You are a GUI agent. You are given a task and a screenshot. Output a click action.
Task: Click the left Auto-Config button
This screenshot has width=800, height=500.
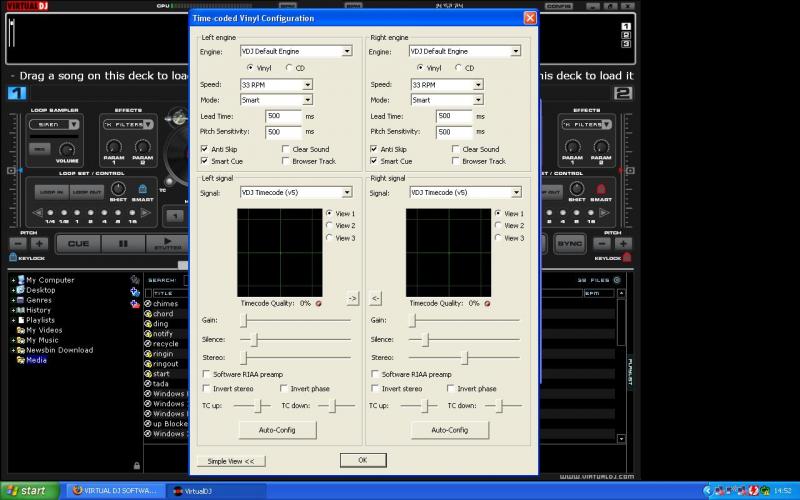click(x=277, y=430)
